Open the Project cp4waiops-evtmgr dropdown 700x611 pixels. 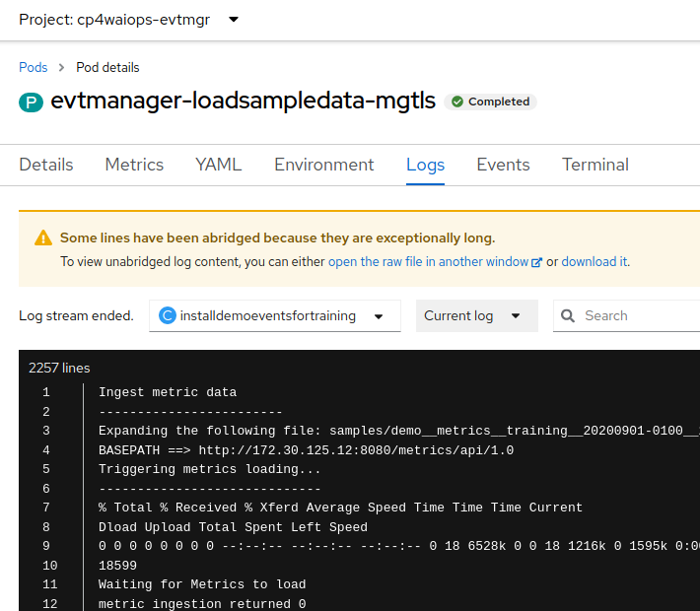click(x=128, y=20)
